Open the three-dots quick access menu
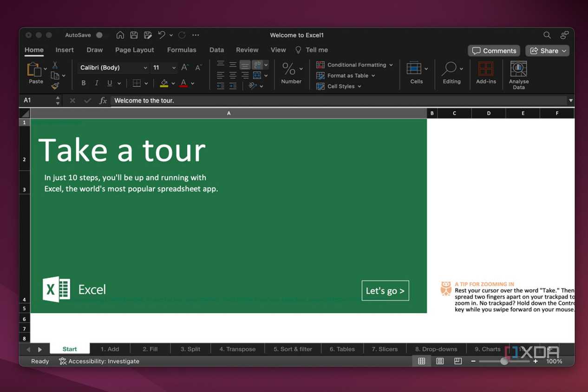Screen dimensions: 588x392 tap(196, 35)
